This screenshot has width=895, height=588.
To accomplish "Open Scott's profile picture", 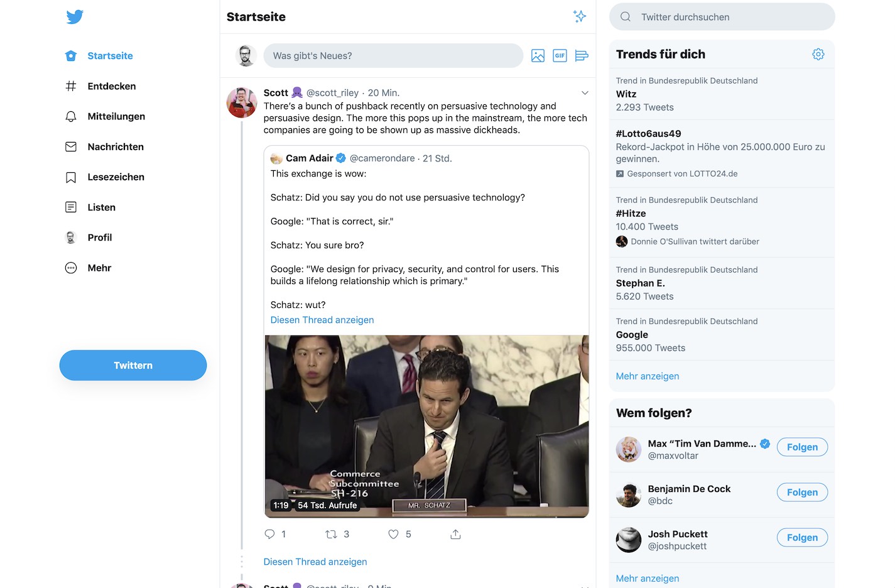I will pos(242,103).
